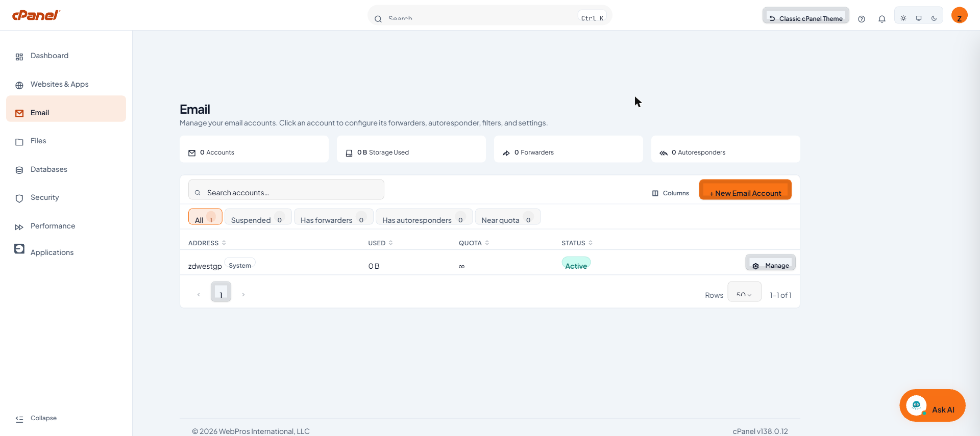Sort by the ADDRESS column

[207, 243]
